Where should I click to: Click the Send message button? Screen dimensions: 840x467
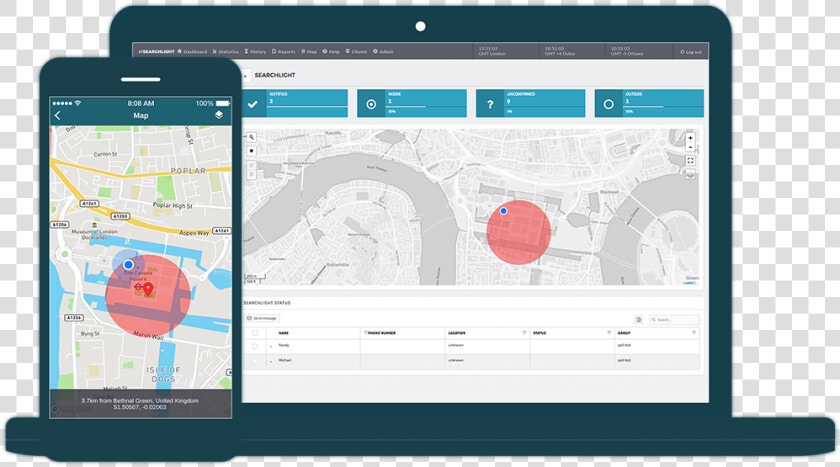262,318
